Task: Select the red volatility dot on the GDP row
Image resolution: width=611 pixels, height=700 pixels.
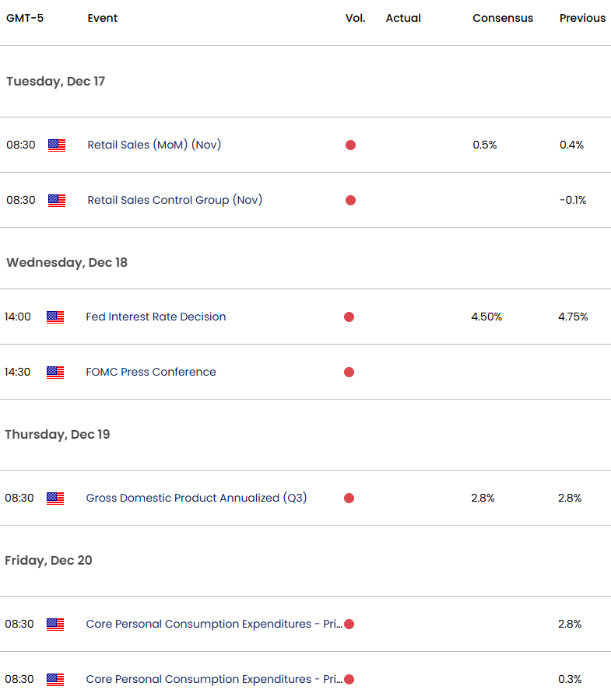Action: click(x=349, y=498)
